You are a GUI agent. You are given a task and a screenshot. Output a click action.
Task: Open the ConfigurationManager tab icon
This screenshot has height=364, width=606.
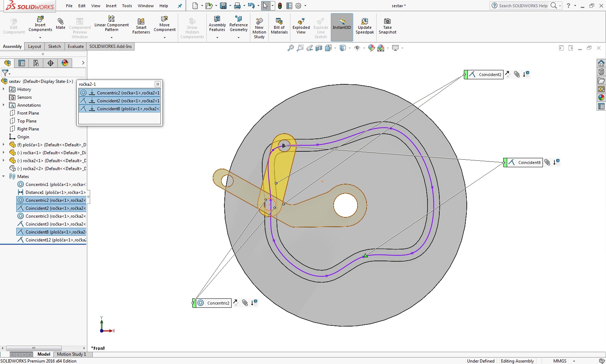(x=36, y=63)
